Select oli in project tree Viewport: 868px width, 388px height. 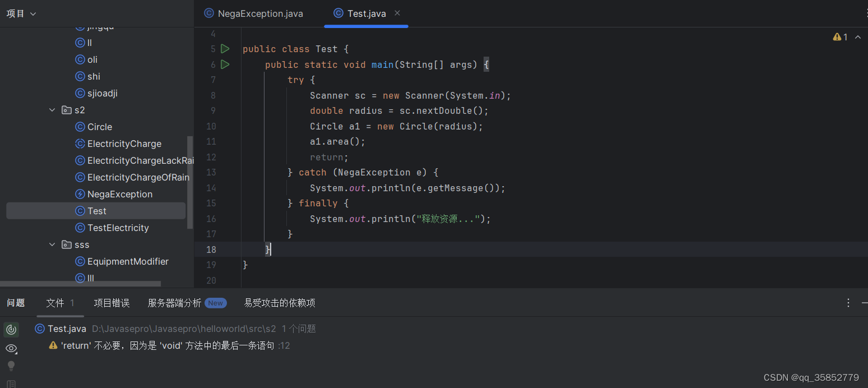[92, 59]
